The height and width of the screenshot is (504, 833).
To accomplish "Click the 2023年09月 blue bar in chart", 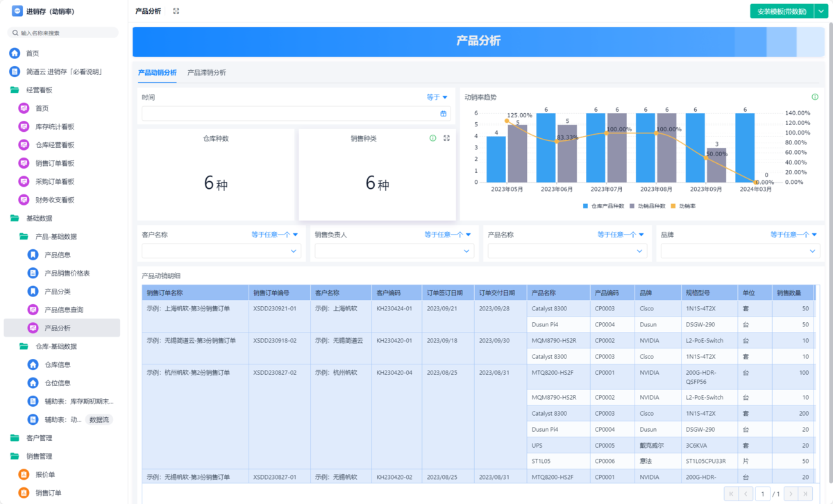I will [x=695, y=148].
